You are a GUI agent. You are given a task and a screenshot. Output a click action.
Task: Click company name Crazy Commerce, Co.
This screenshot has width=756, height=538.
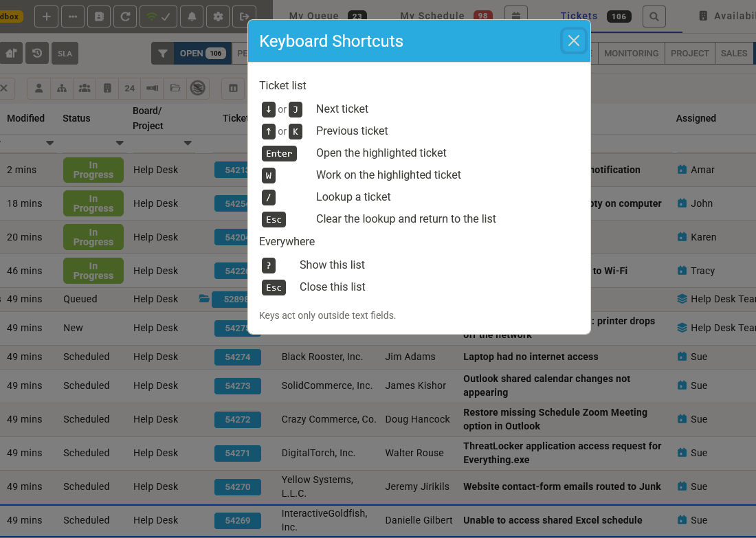point(329,419)
